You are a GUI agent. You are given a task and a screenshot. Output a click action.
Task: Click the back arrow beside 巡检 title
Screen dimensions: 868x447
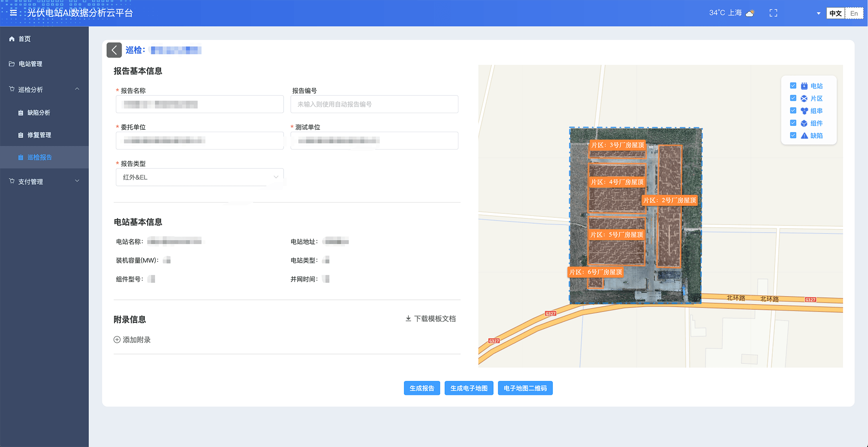pos(114,50)
